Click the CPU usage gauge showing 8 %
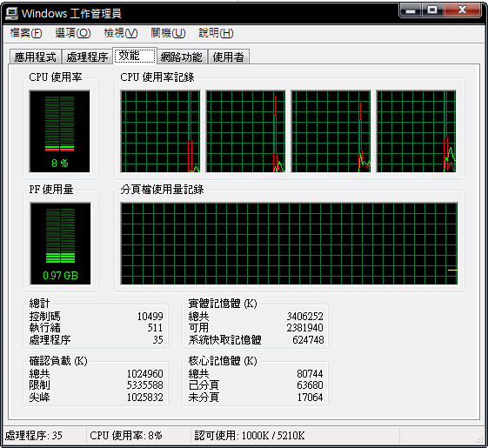 coord(59,131)
